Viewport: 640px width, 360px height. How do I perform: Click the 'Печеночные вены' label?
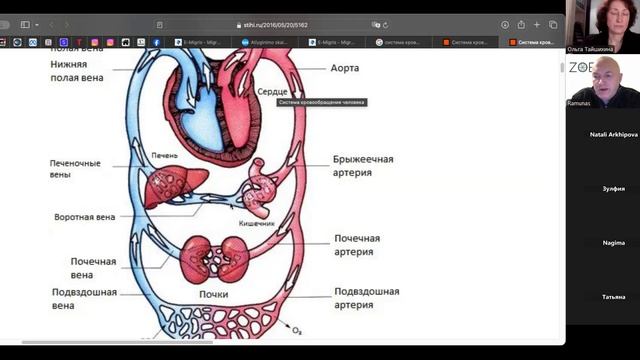pos(75,169)
